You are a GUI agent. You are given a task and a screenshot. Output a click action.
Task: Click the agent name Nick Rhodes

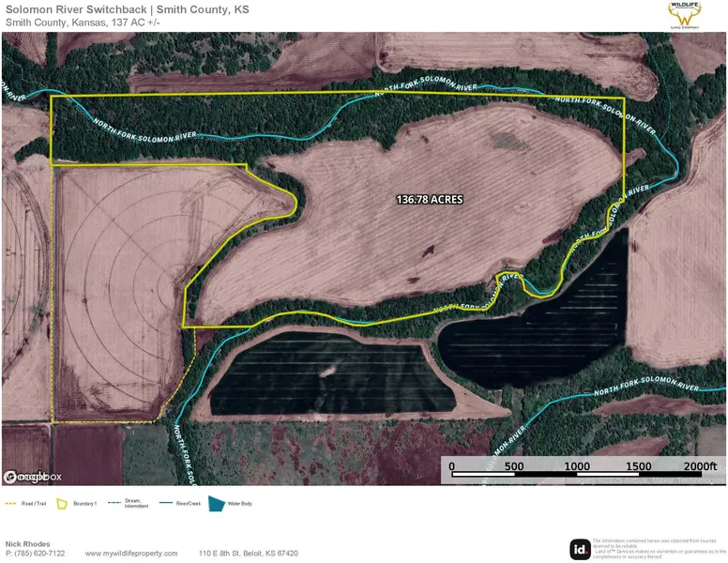point(28,543)
